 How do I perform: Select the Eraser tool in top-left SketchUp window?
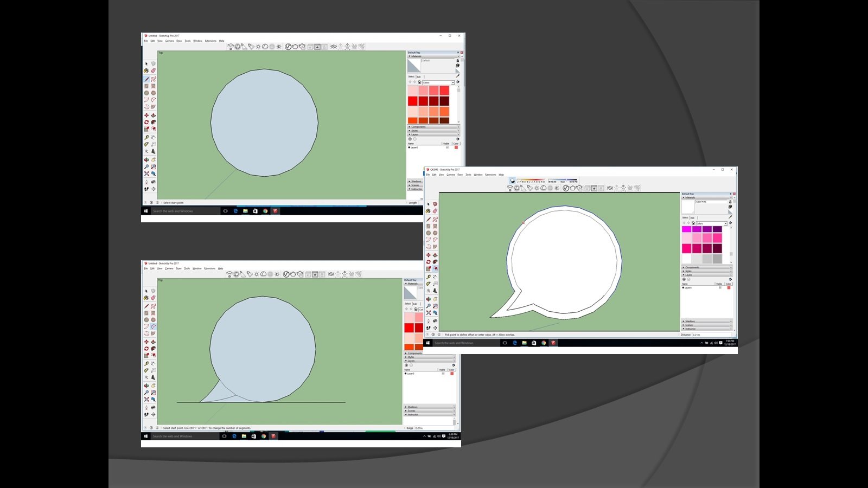pyautogui.click(x=154, y=70)
